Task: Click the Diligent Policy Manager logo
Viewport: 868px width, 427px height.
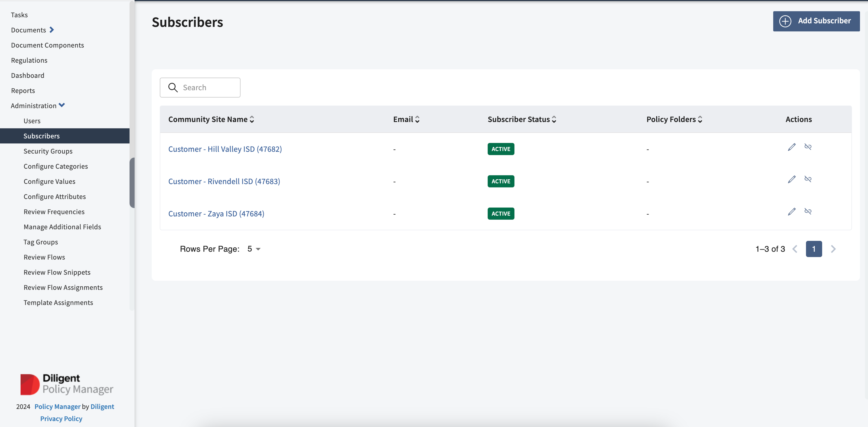Action: click(67, 384)
